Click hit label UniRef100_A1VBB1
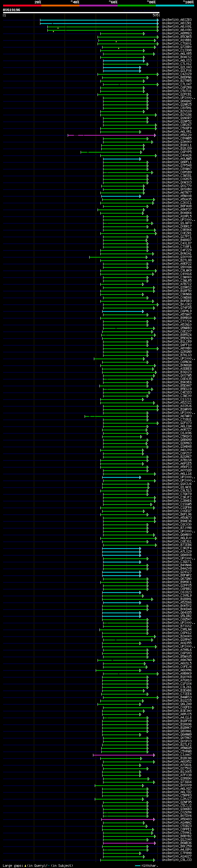Viewport: 197px width, 868px height. coord(177,40)
